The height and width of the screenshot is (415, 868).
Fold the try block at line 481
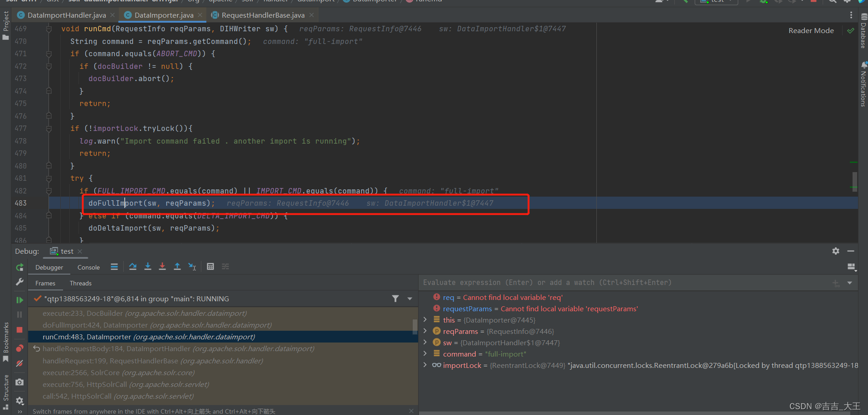(x=49, y=179)
